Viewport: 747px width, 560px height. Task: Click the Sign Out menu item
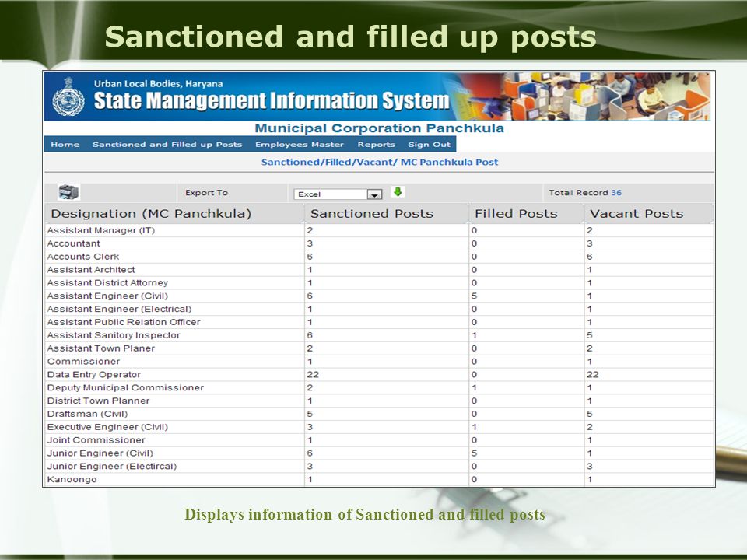coord(429,145)
